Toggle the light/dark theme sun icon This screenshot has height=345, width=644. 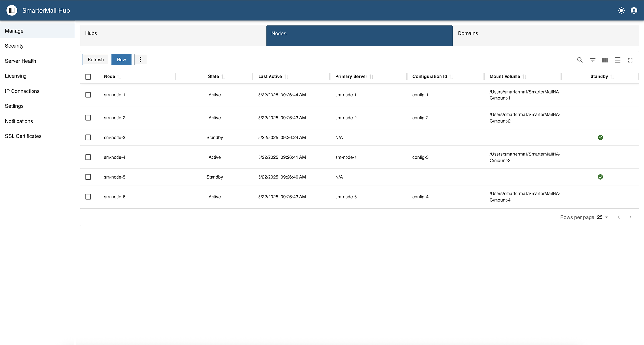[x=621, y=10]
